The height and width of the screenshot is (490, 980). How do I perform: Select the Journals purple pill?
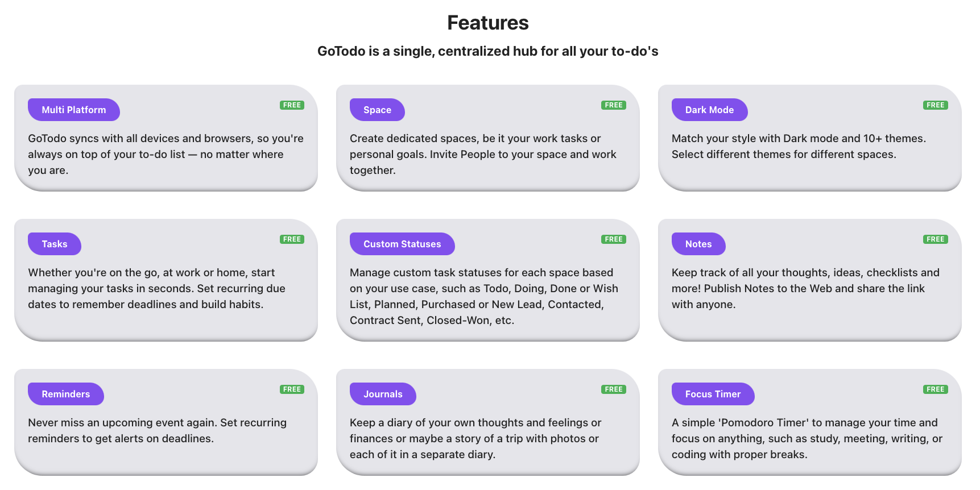click(383, 394)
